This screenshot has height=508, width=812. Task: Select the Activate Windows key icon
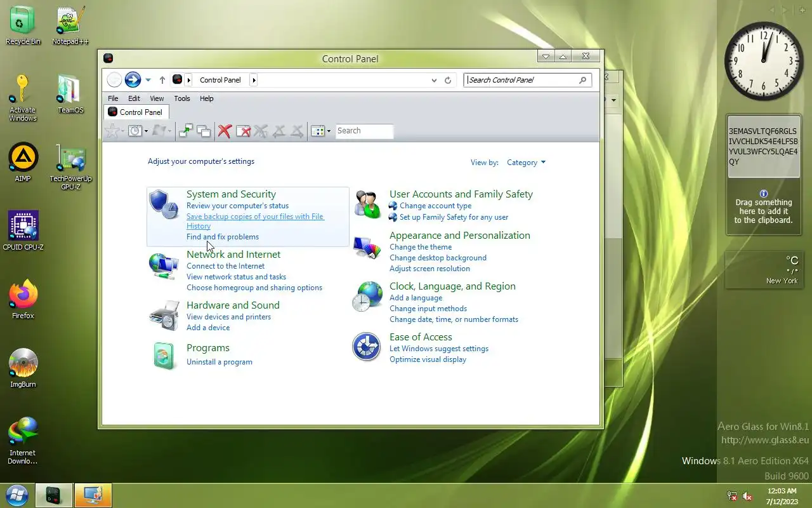tap(23, 98)
